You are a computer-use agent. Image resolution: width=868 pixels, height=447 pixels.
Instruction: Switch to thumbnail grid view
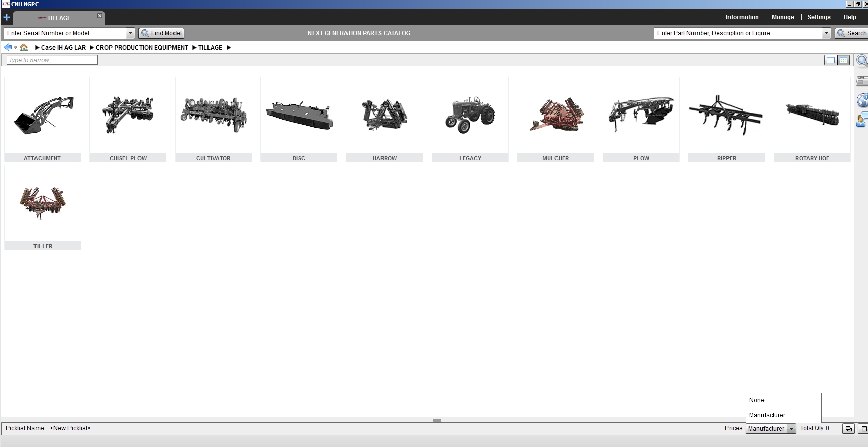(x=843, y=60)
